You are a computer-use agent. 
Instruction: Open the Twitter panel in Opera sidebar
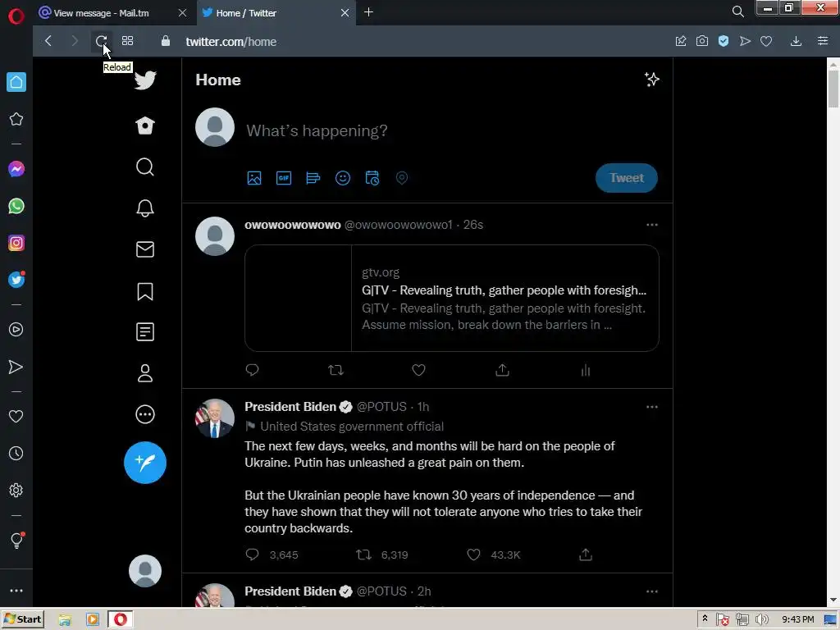tap(16, 280)
